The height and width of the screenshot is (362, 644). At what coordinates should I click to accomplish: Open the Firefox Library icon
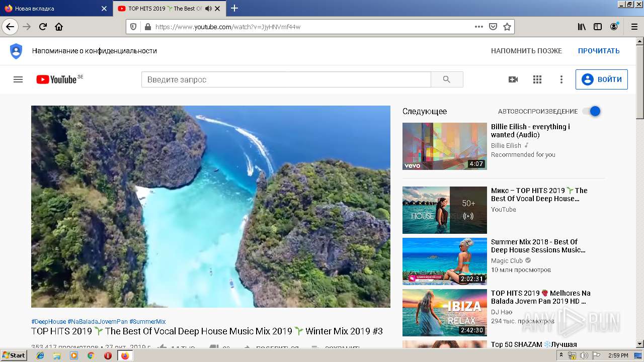tap(582, 27)
